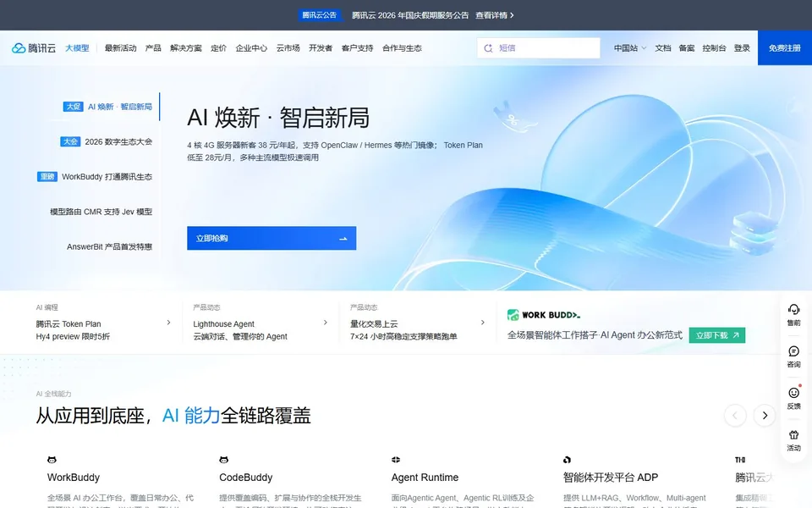Viewport: 812px width, 508px height.
Task: Open the 云市场 menu item
Action: [288, 48]
